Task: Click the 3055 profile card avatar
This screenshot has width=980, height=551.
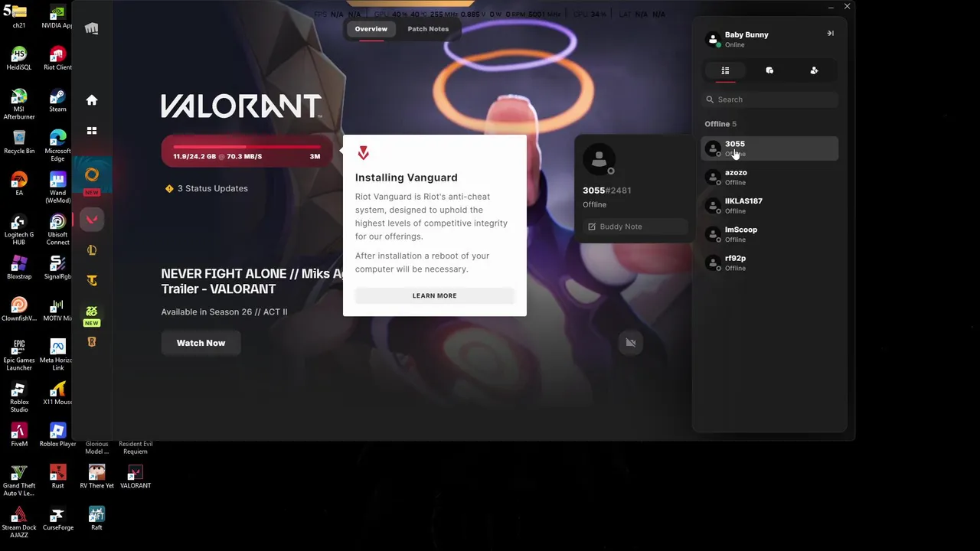Action: pos(599,159)
